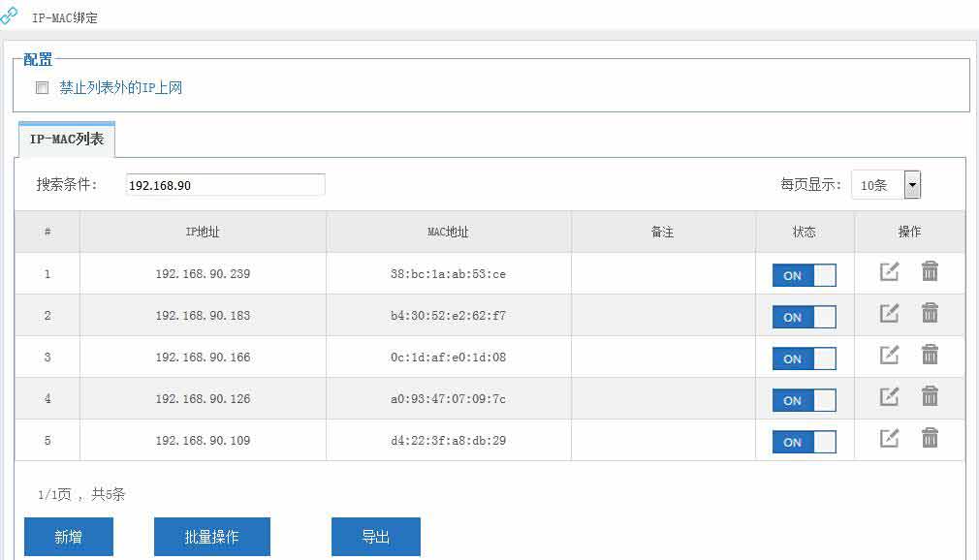Toggle status switch for 192.168.90.239
Image resolution: width=979 pixels, height=560 pixels.
(804, 275)
